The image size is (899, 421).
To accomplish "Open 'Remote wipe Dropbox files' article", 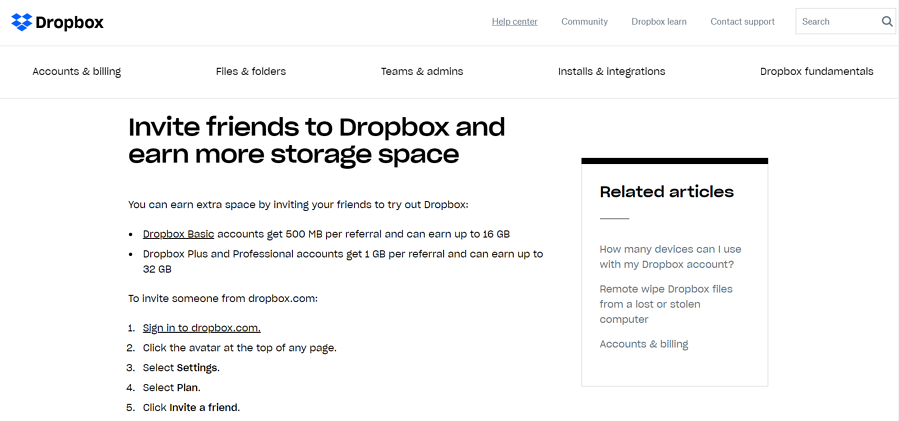I will coord(666,304).
